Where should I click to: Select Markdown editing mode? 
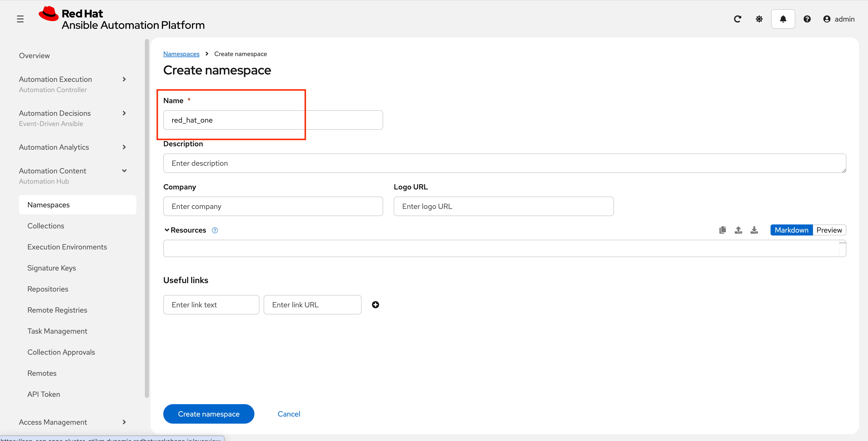tap(791, 230)
